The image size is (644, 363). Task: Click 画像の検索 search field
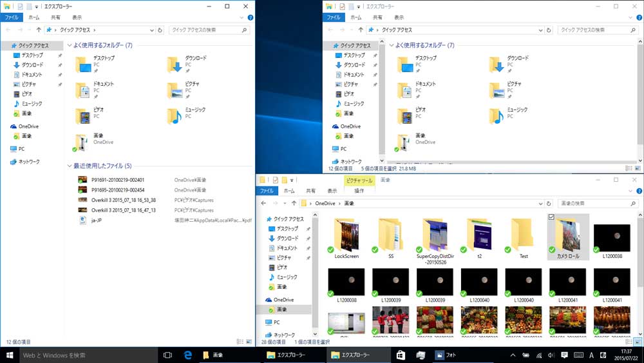click(598, 204)
